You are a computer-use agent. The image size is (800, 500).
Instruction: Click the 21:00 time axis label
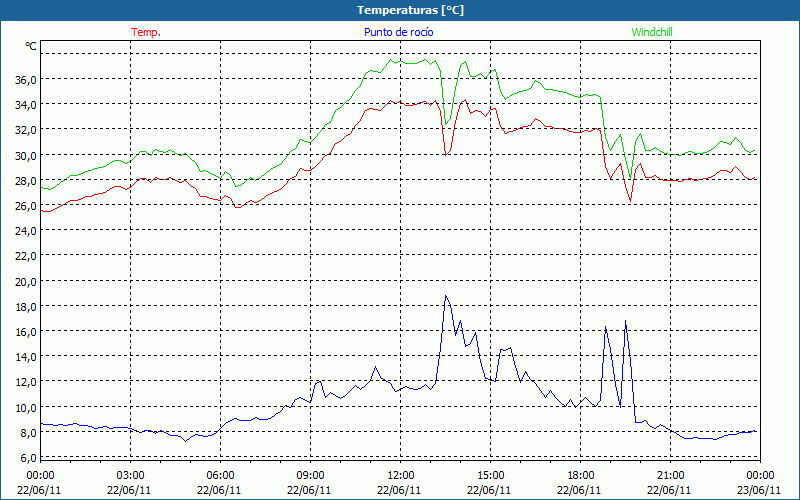point(670,476)
